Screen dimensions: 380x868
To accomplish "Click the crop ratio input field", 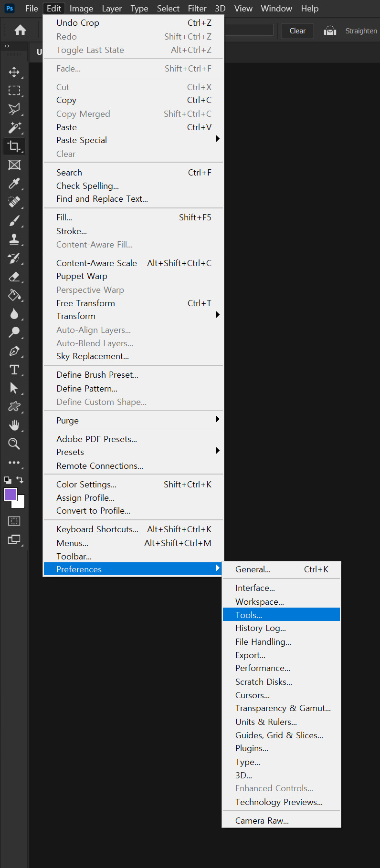I will [249, 30].
